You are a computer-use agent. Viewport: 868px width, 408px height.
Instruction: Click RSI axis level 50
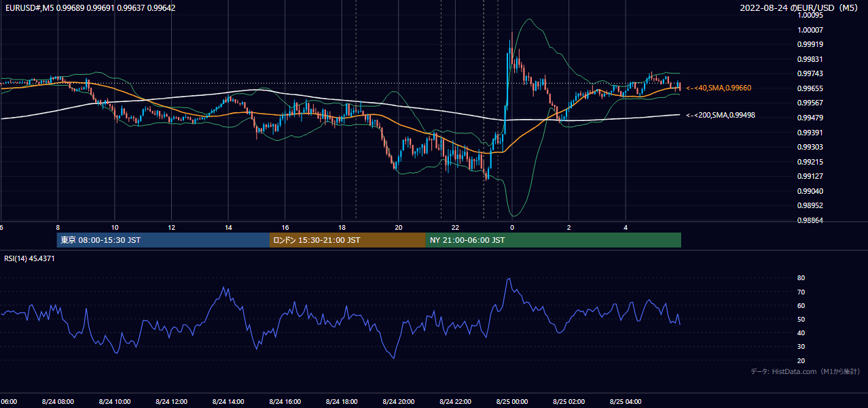click(801, 319)
